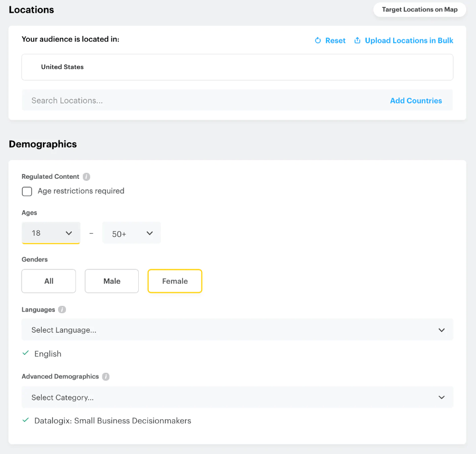Open the Advanced Demographics info icon
This screenshot has height=454, width=476.
[106, 376]
